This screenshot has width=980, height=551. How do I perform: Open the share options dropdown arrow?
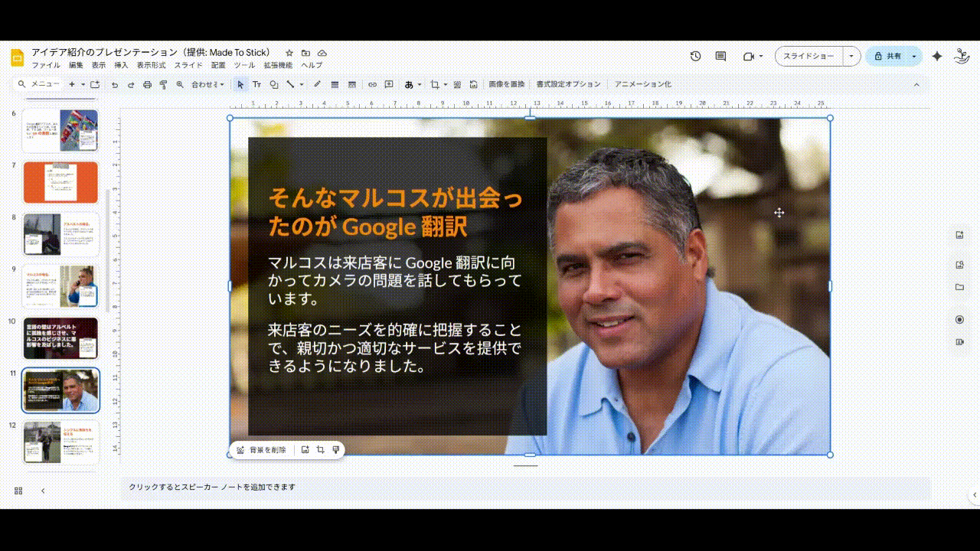tap(913, 56)
